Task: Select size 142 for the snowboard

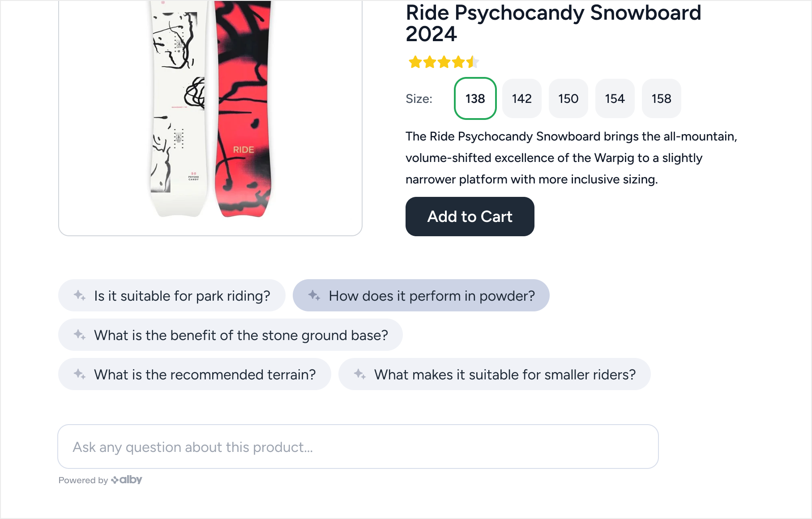Action: click(521, 98)
